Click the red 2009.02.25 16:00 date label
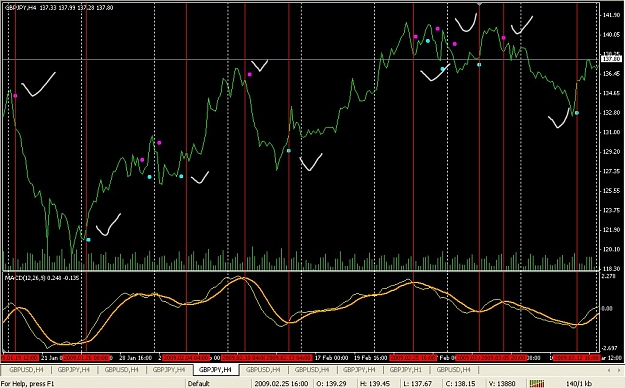The width and height of the screenshot is (625, 388). 413,358
